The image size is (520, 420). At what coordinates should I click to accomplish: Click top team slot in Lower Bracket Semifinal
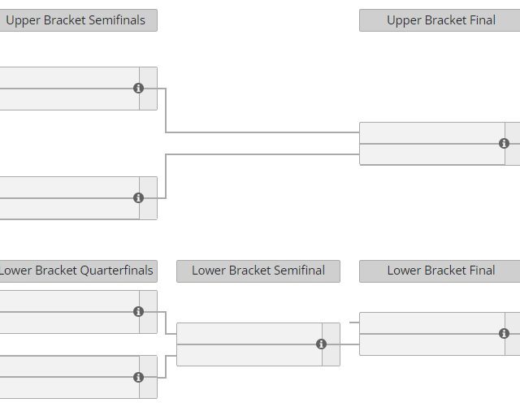249,334
